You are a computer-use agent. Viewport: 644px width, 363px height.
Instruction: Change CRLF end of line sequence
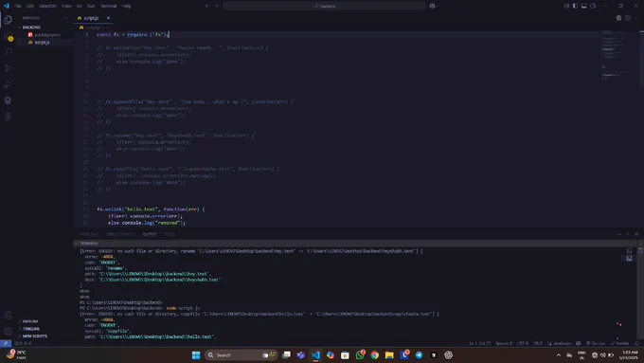(538, 343)
